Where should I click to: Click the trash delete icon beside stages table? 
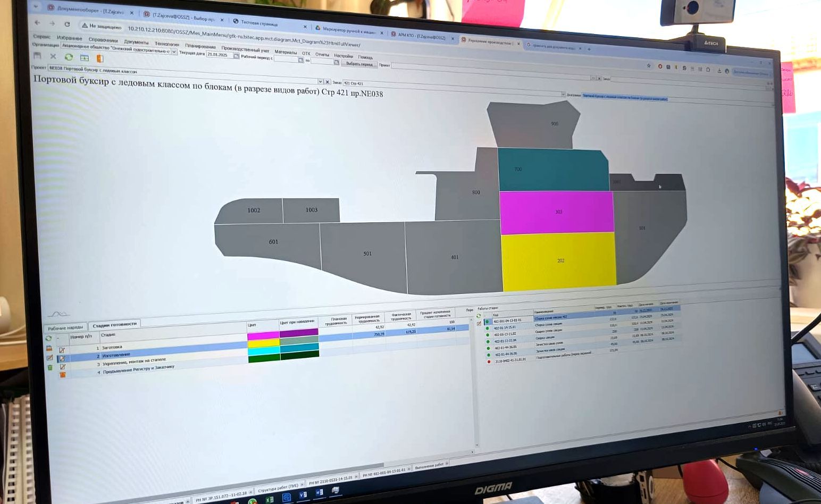(49, 367)
